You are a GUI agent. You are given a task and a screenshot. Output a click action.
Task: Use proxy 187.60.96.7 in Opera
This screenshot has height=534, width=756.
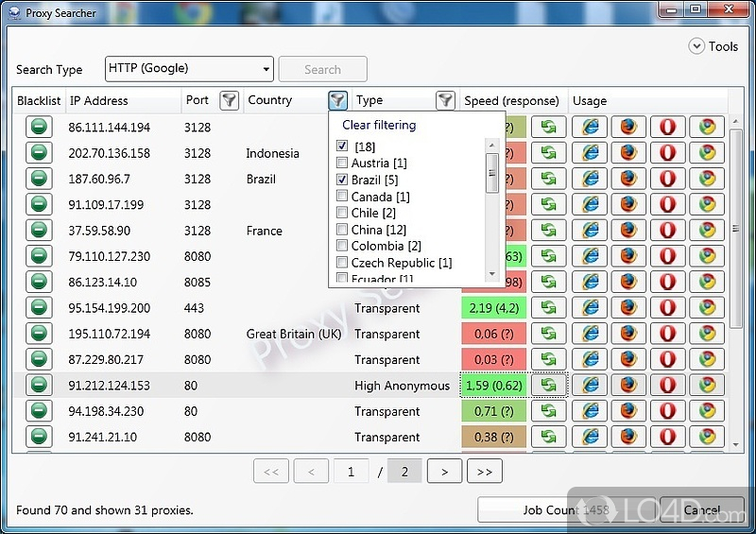[667, 179]
